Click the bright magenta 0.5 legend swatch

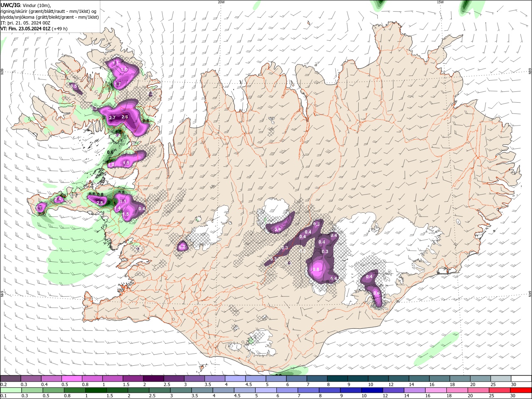[x=71, y=379]
